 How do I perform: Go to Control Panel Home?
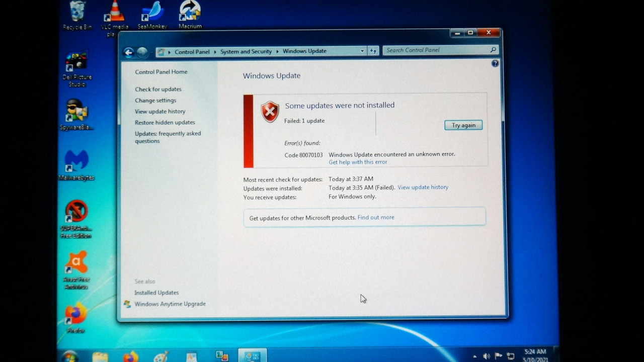pos(161,72)
